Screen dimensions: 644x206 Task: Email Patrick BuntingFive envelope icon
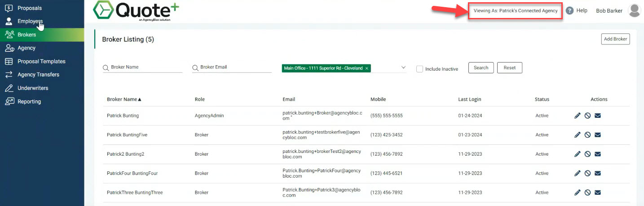(x=598, y=135)
